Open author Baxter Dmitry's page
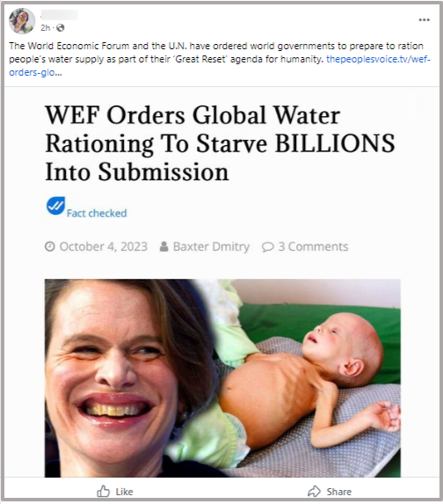443x504 pixels. point(211,246)
